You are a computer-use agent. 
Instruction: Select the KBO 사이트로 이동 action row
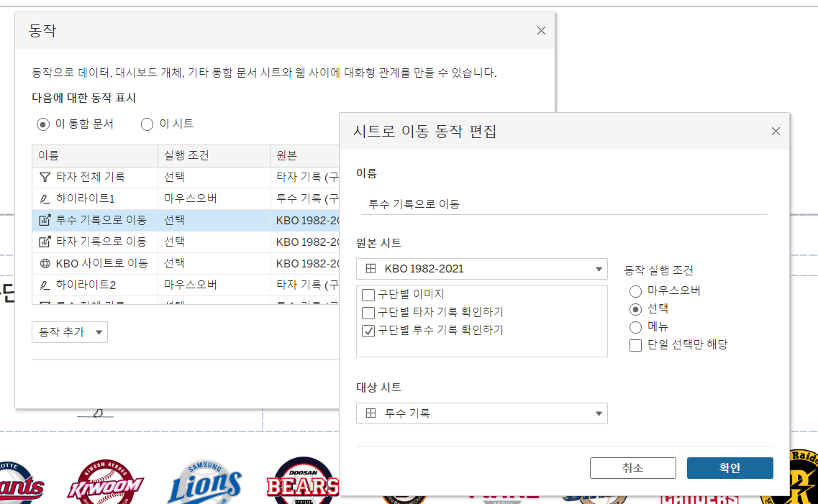tap(186, 264)
